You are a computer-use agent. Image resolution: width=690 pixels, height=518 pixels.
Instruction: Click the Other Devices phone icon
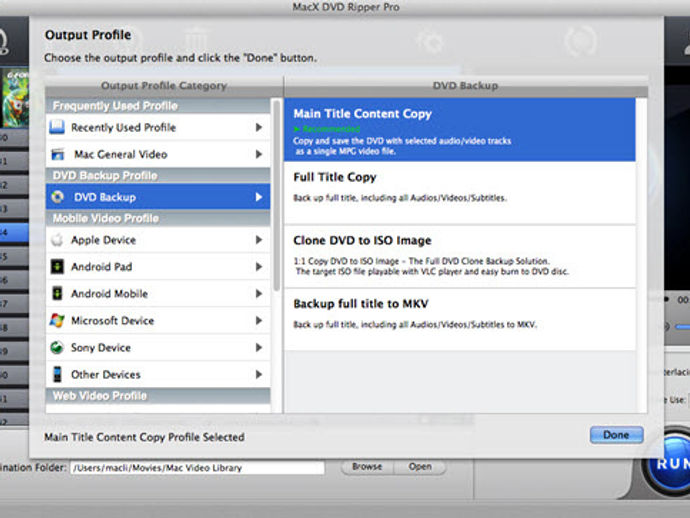point(57,375)
